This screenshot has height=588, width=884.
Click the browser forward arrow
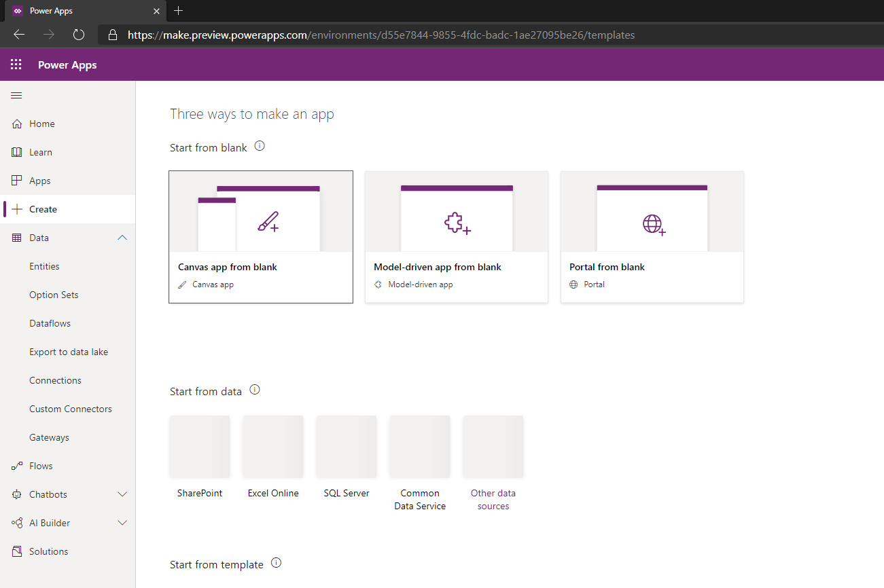coord(49,35)
